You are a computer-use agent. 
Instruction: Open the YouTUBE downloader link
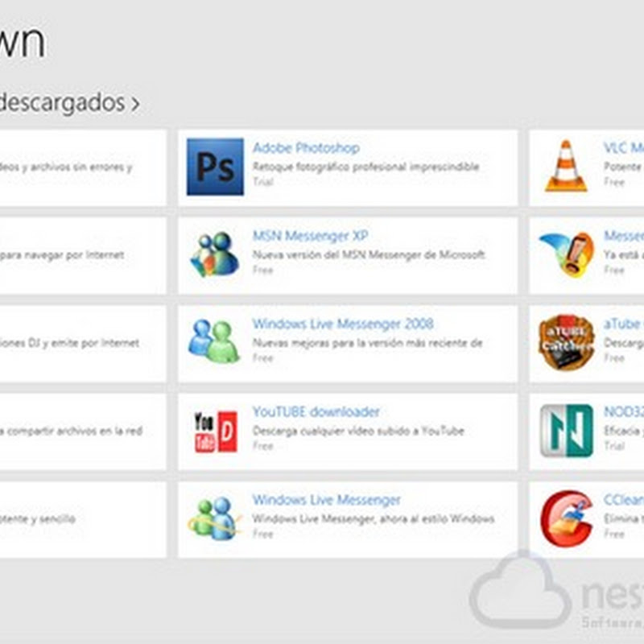click(x=316, y=411)
